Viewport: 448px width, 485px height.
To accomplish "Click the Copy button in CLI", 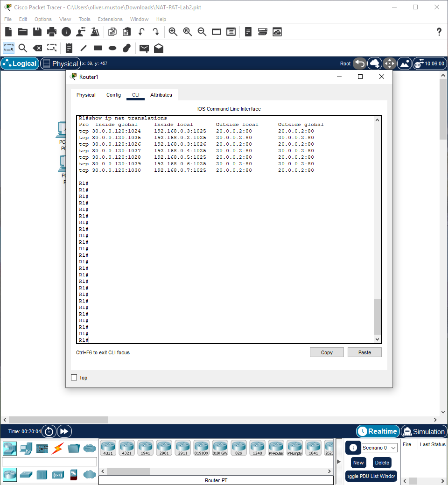I will pyautogui.click(x=327, y=352).
